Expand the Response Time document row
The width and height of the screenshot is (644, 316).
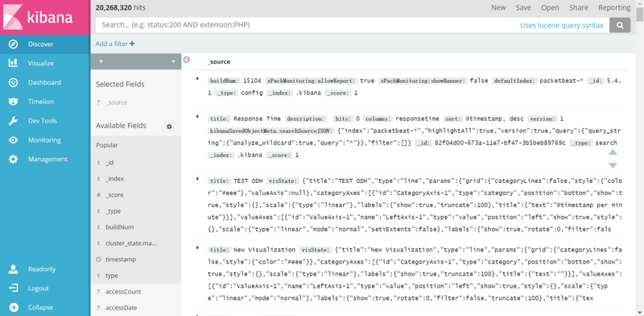click(x=198, y=117)
